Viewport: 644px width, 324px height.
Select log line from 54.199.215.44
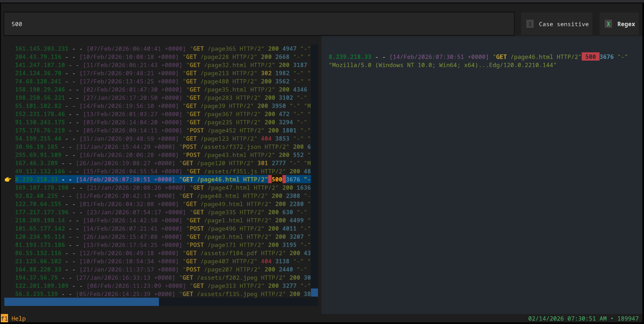[163, 139]
